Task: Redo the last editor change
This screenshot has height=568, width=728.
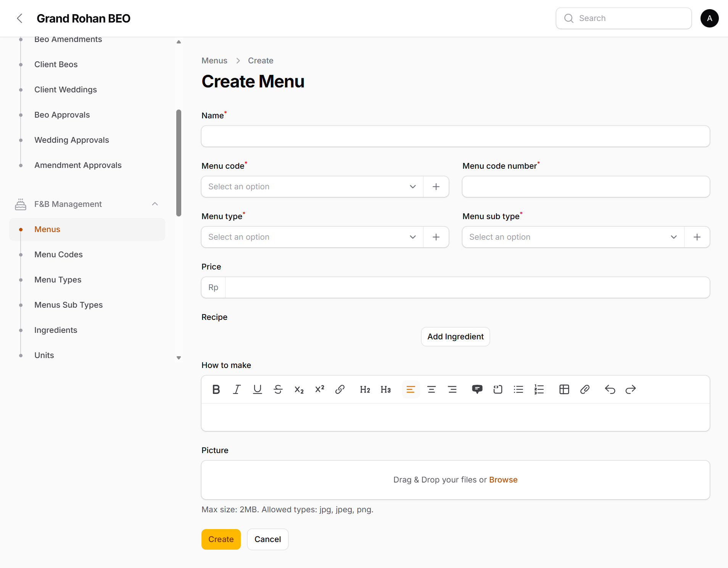Action: [x=630, y=389]
